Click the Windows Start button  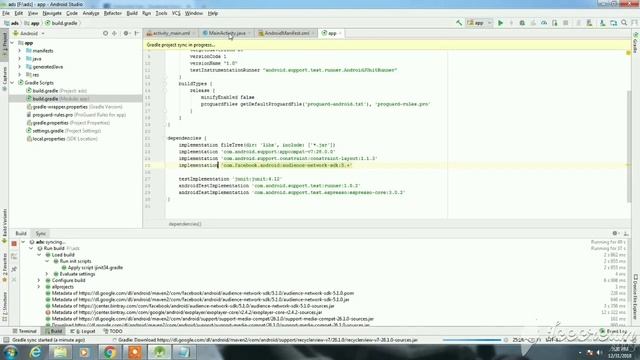click(x=10, y=352)
